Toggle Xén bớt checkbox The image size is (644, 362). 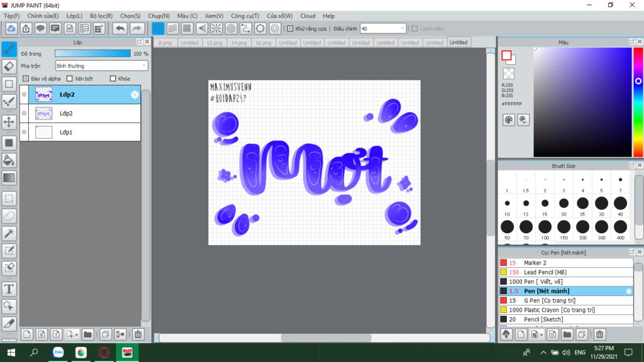point(69,79)
